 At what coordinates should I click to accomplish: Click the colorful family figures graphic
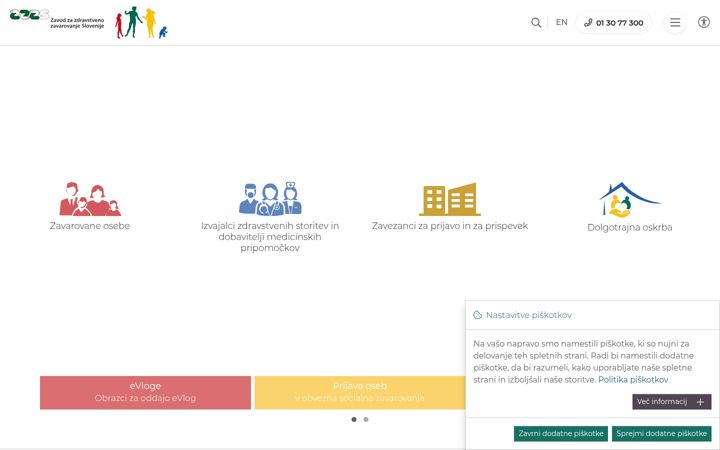pos(141,22)
